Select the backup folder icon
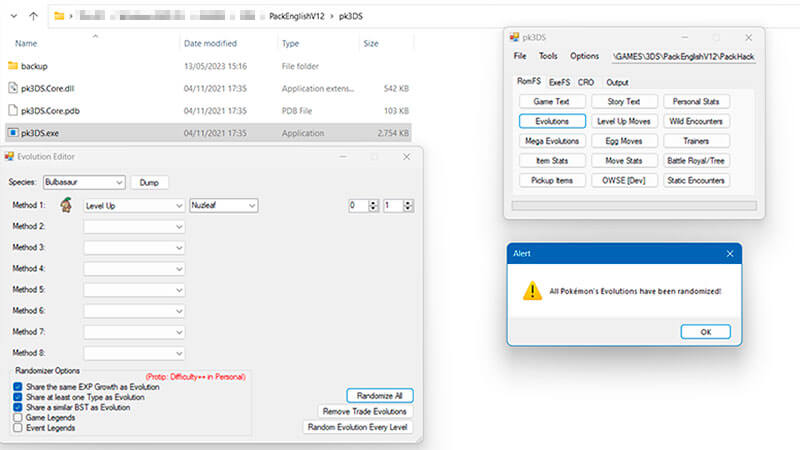The image size is (800, 450). coord(13,66)
